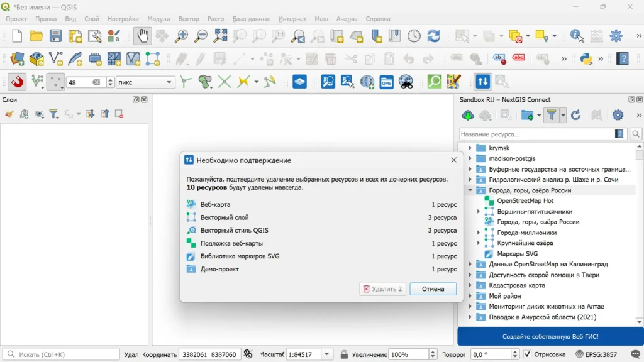Zoom to the full extent
The image size is (644, 362).
coord(220,36)
